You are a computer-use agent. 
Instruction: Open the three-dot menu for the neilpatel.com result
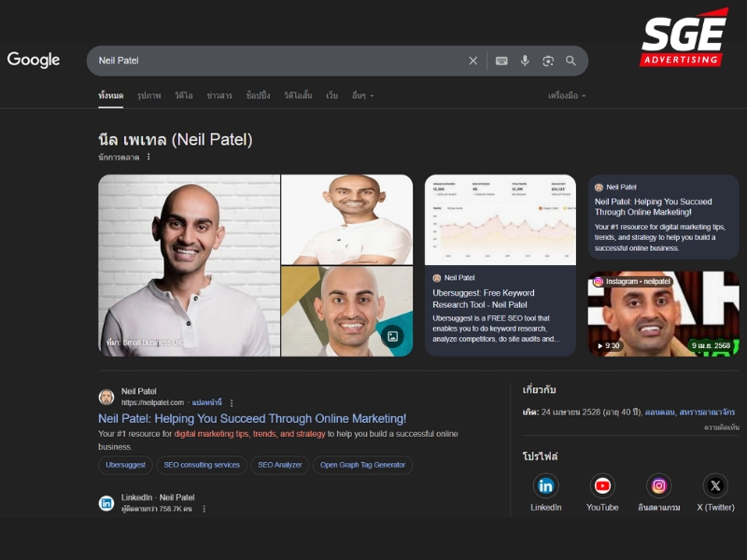coord(232,403)
